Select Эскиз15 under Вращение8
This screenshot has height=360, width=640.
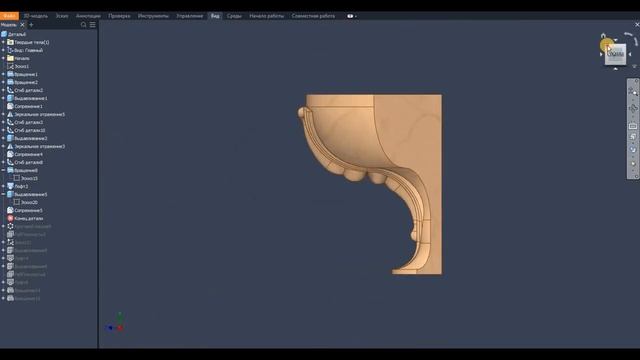[x=29, y=178]
